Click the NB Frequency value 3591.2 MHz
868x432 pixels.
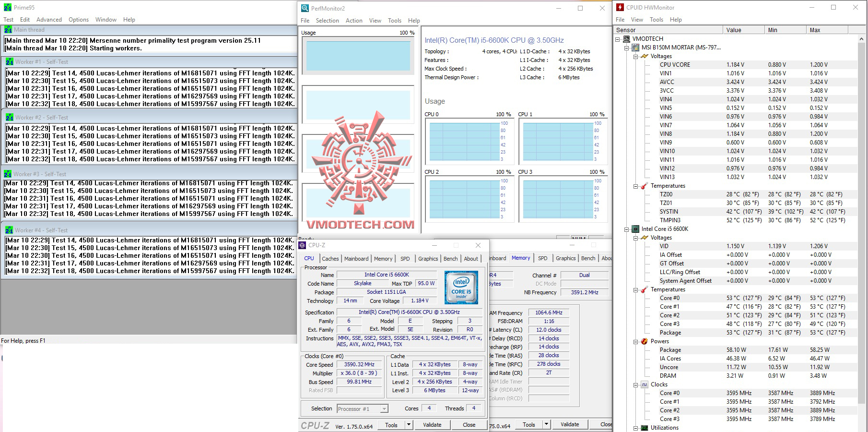(x=585, y=292)
